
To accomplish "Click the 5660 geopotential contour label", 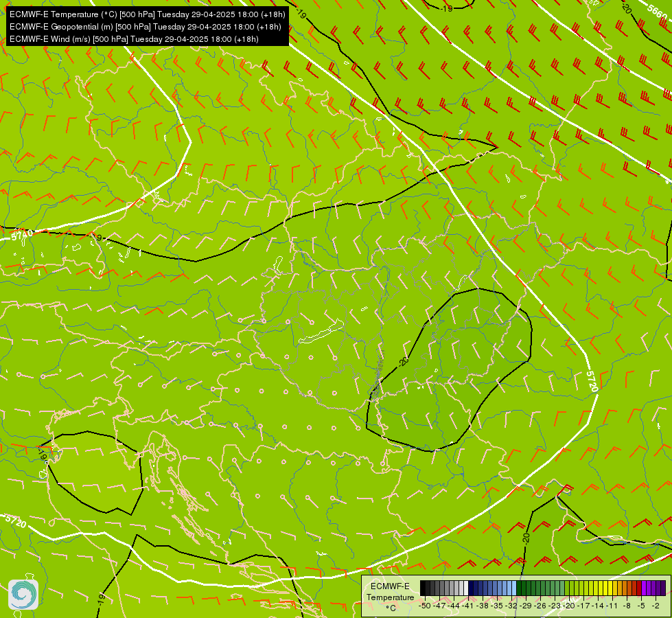I will [x=657, y=12].
